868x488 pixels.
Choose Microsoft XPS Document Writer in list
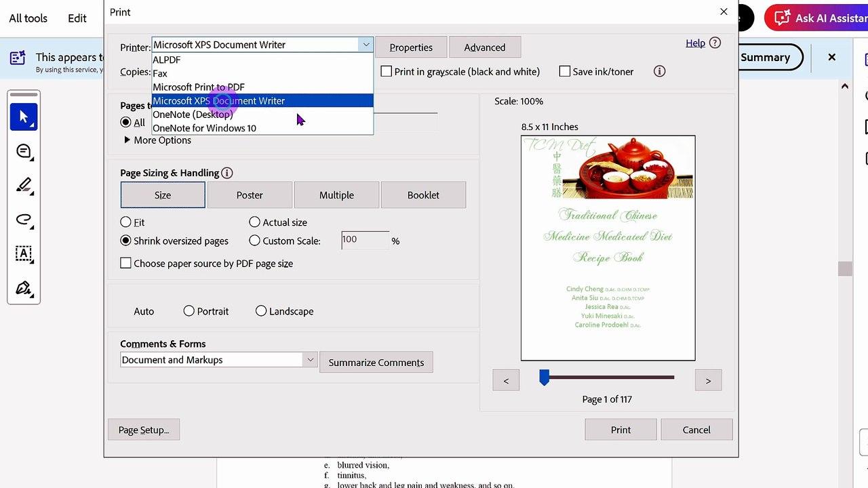pyautogui.click(x=262, y=100)
